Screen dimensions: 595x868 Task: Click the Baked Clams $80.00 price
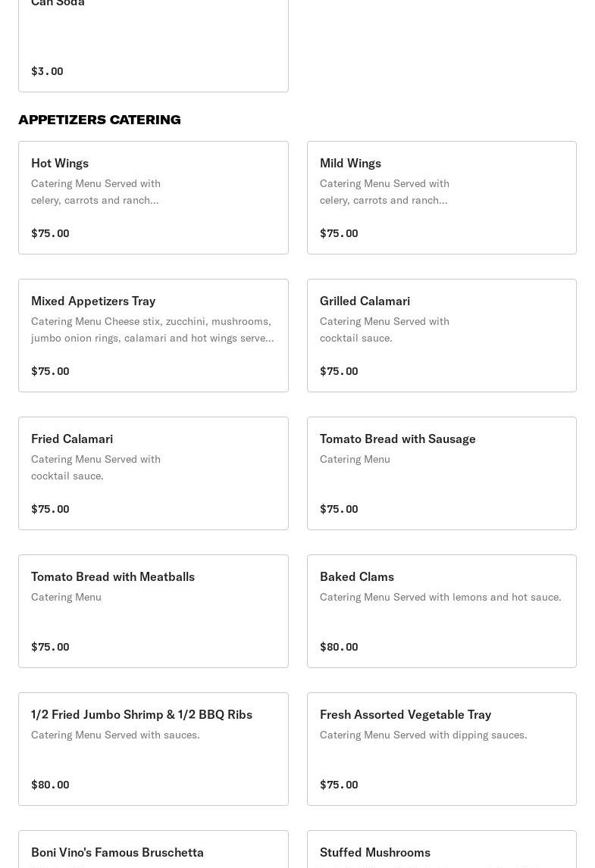339,647
